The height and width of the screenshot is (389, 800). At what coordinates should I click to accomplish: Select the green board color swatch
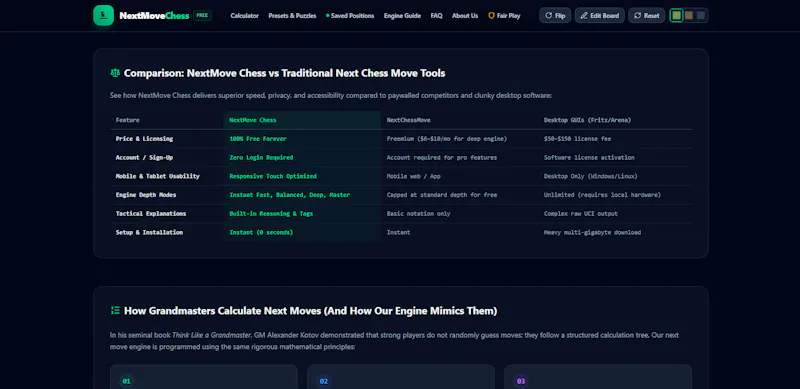point(677,15)
